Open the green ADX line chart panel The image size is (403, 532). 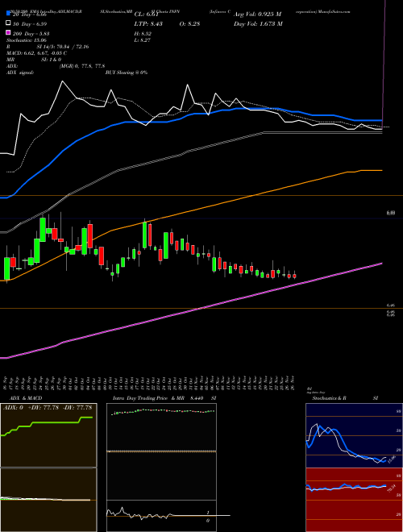point(48,435)
